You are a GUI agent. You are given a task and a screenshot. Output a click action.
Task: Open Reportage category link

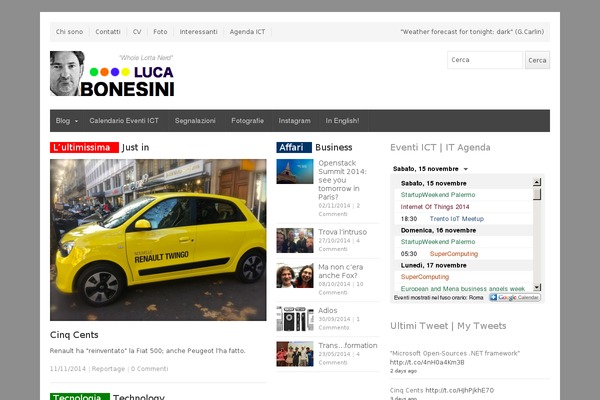pyautogui.click(x=108, y=369)
